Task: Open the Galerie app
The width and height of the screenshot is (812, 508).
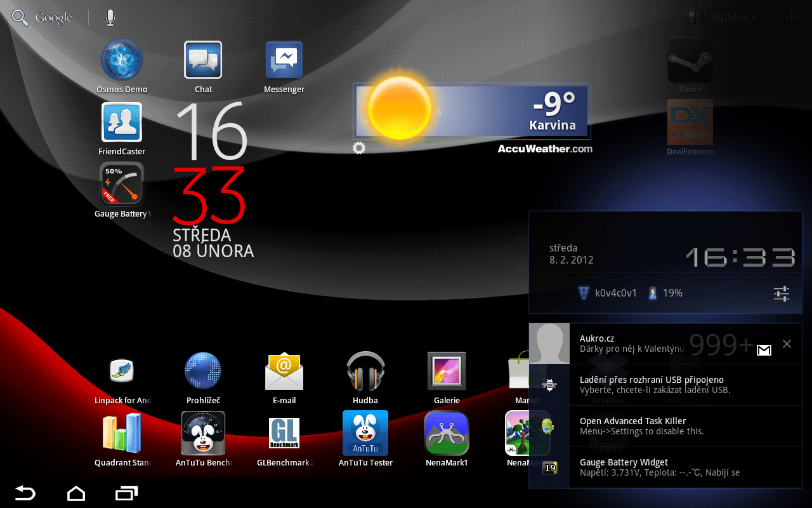Action: [447, 377]
